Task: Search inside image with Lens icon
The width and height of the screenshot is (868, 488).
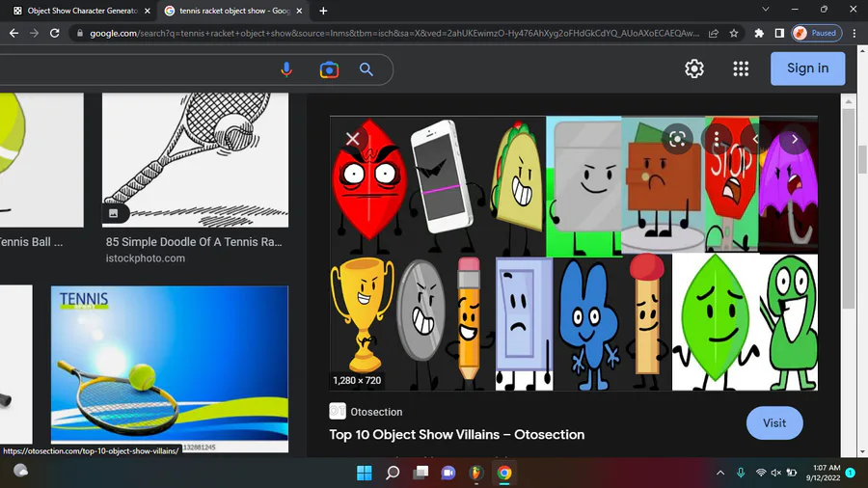Action: coord(677,139)
